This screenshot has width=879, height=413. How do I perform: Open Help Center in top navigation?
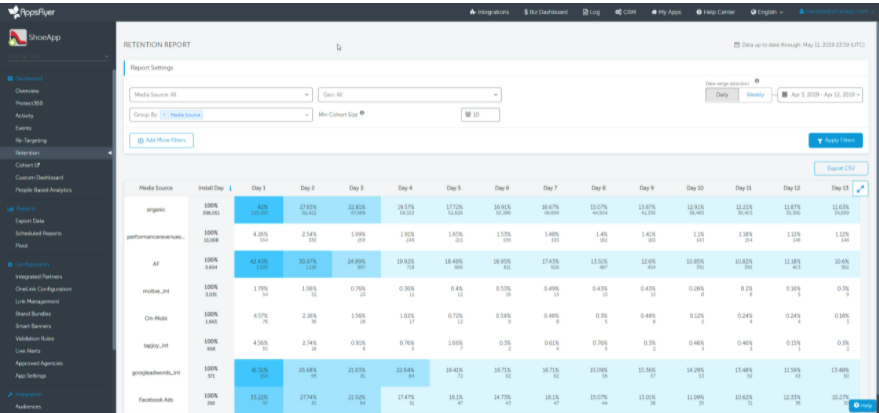click(x=716, y=12)
